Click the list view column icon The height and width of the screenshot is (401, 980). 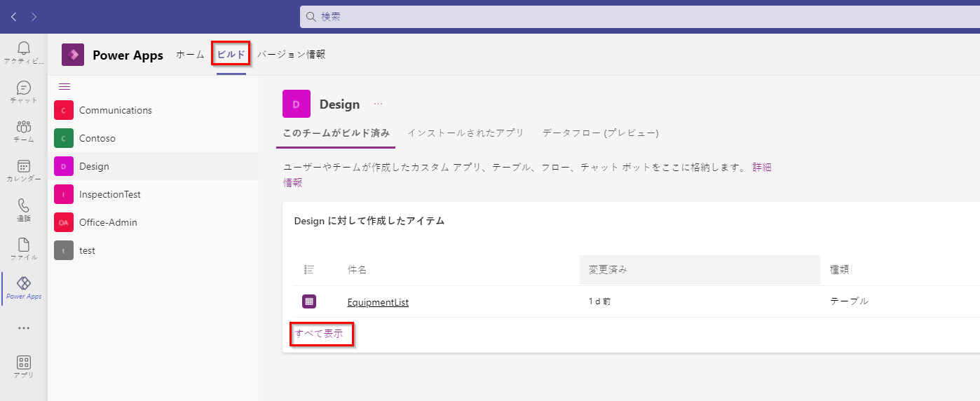click(x=309, y=270)
